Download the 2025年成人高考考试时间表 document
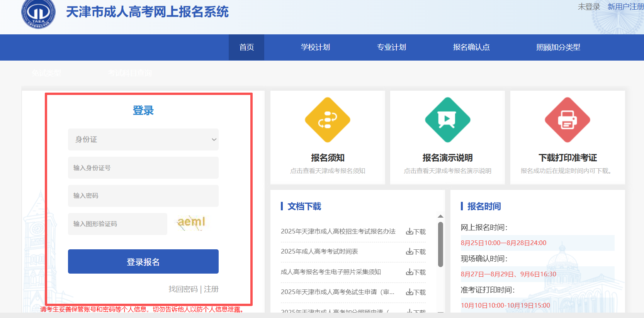Screen dimensions: 644x318 click(x=416, y=252)
